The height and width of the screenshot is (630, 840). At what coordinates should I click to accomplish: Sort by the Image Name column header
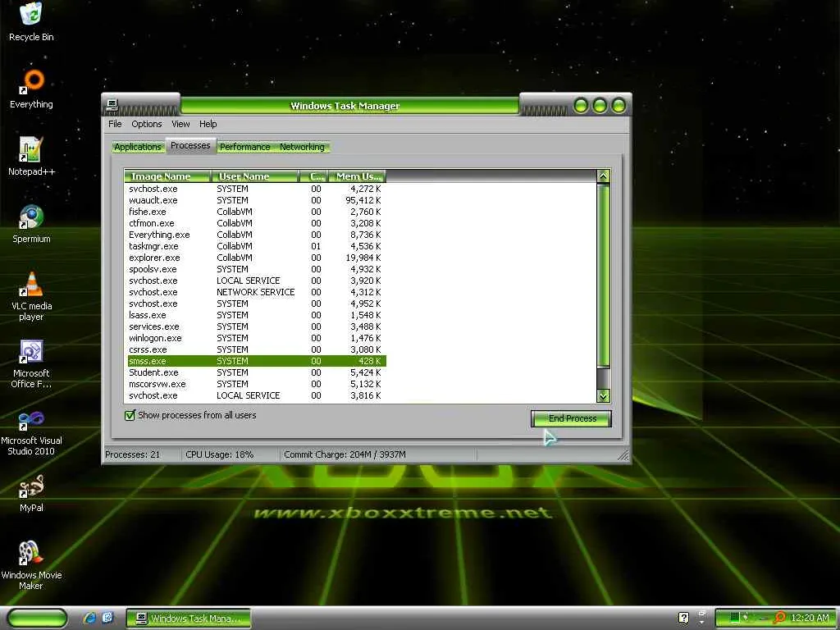(167, 176)
